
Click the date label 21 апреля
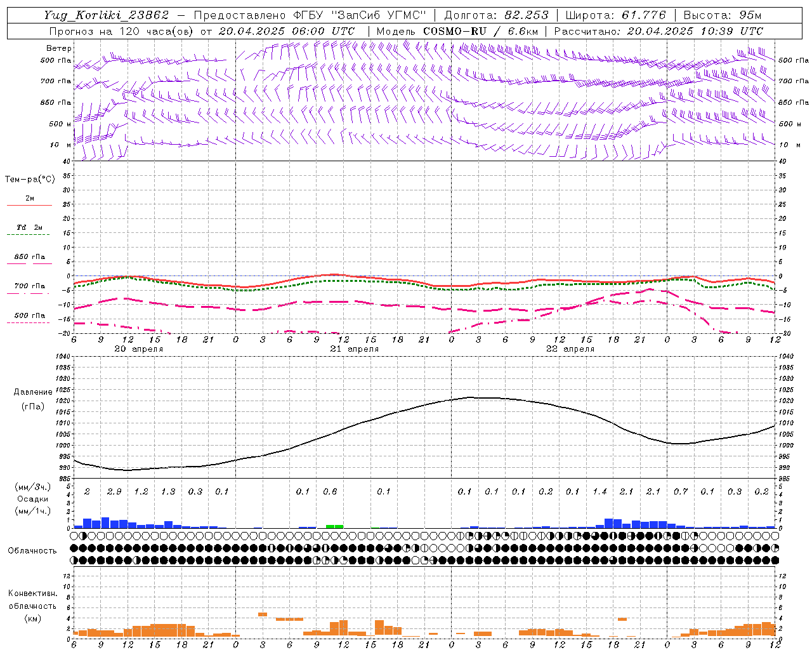pos(354,349)
